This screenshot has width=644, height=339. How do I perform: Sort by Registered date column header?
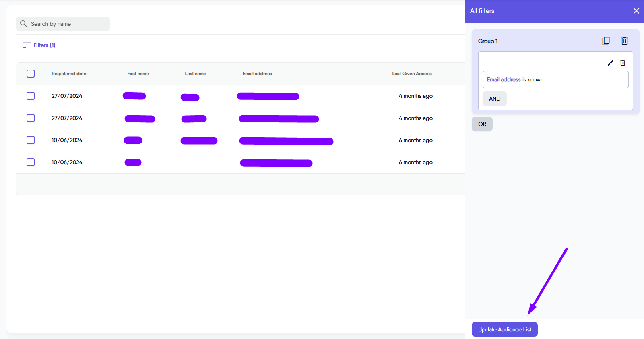69,74
